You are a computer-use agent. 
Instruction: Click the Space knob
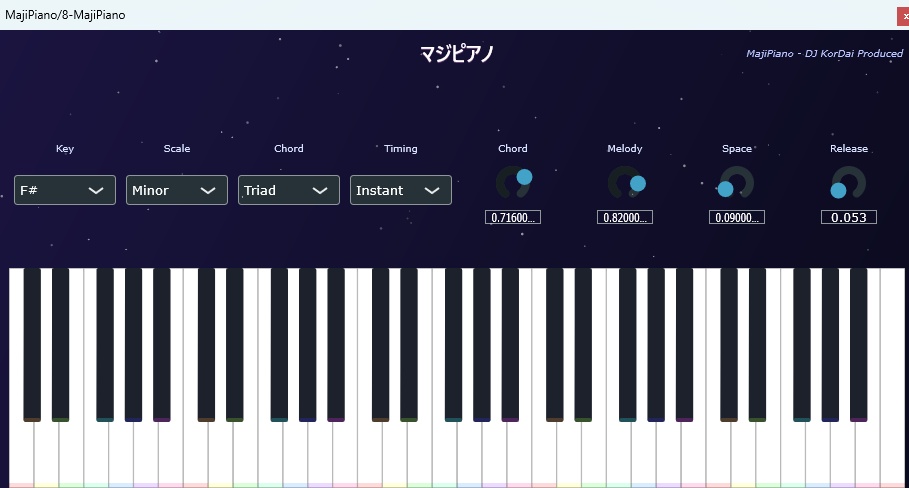click(736, 183)
